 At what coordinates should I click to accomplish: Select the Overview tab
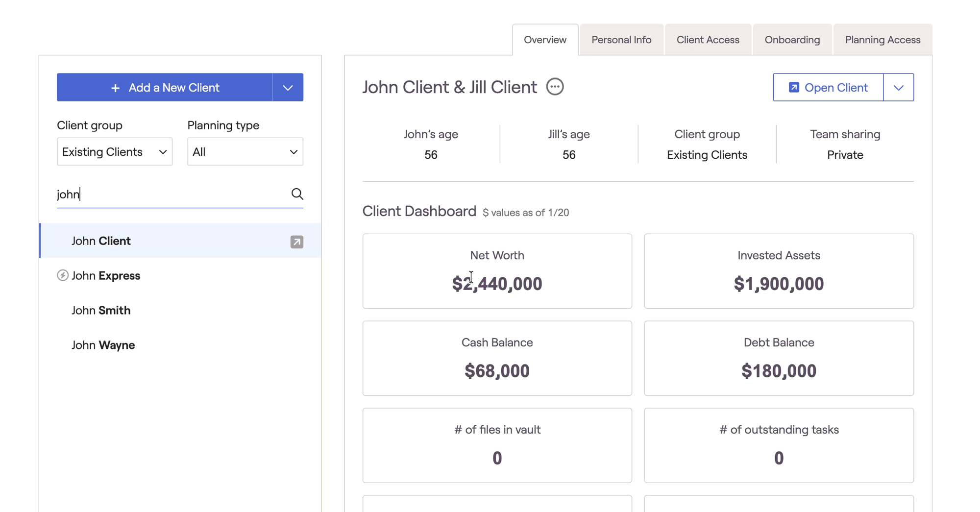coord(545,40)
